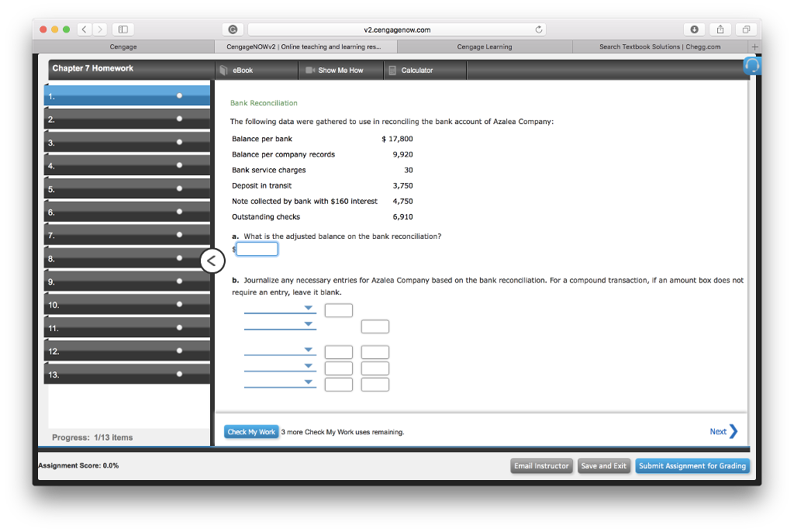The image size is (794, 532).
Task: Click the fifth row credit amount box
Action: click(x=375, y=385)
